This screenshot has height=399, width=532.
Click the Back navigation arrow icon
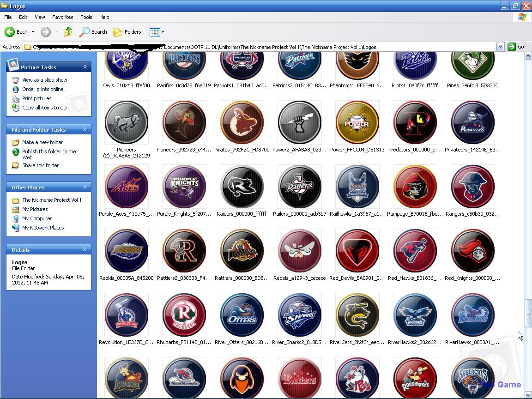10,32
